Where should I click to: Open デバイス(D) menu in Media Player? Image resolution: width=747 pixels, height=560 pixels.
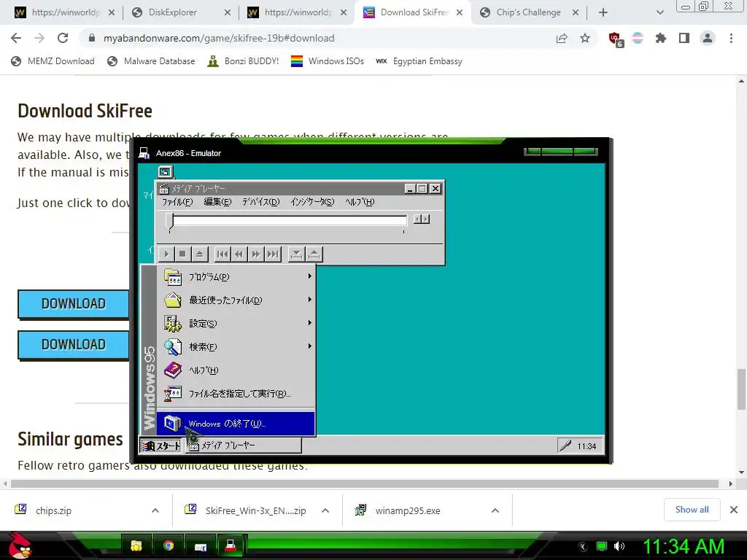[x=260, y=202]
